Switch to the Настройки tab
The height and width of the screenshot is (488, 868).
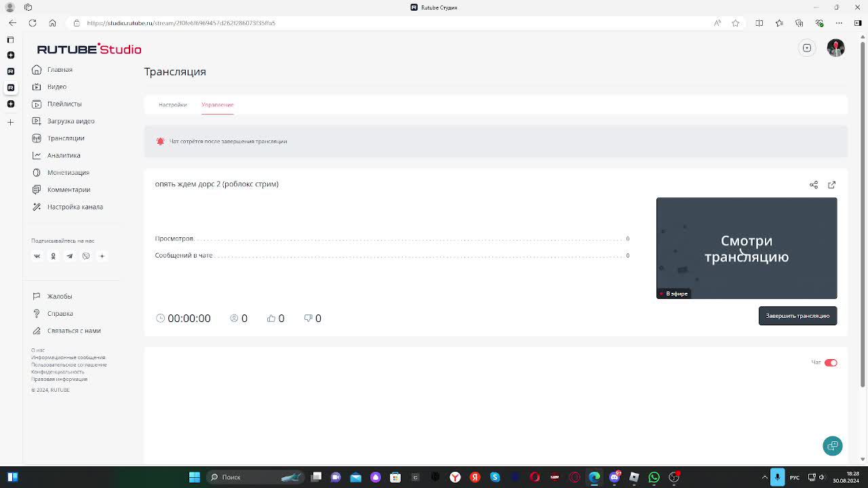pyautogui.click(x=172, y=104)
